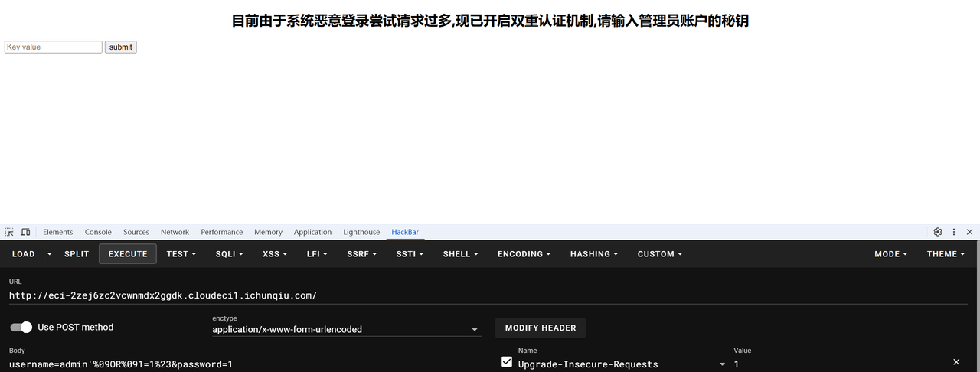The height and width of the screenshot is (372, 980).
Task: Open the CUSTOM dropdown menu
Action: (660, 254)
